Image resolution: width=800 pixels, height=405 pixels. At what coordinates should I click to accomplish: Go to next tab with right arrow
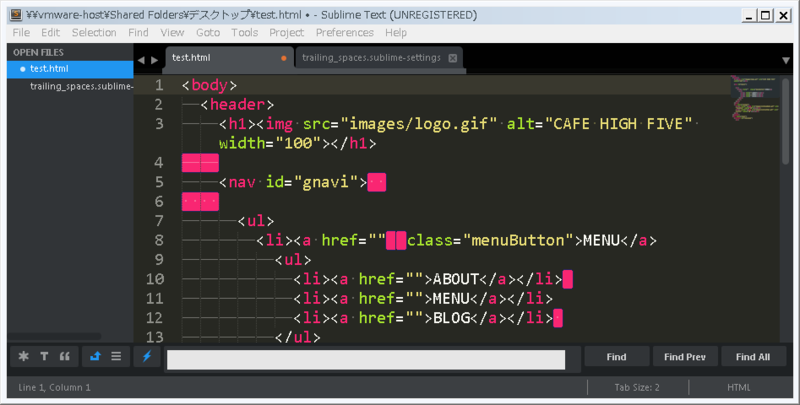155,60
